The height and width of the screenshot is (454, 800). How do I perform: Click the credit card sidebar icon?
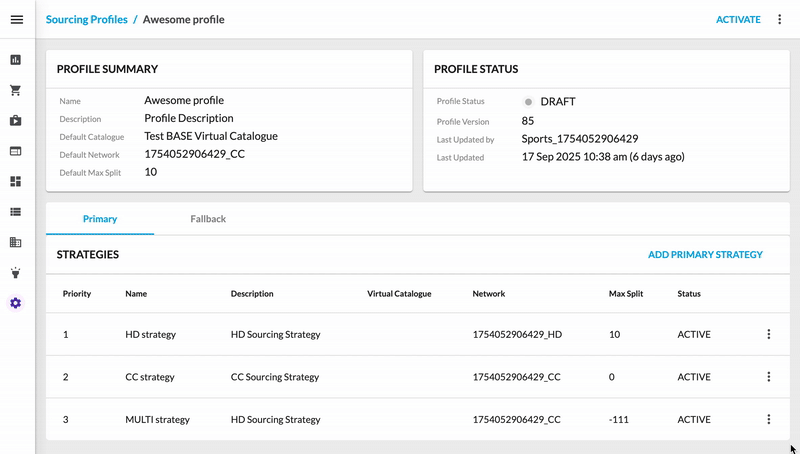[16, 151]
